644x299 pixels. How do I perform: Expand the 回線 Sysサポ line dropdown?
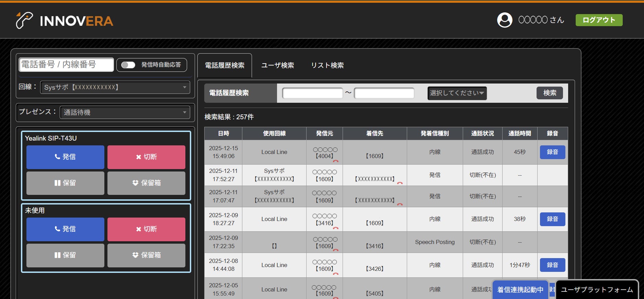115,87
